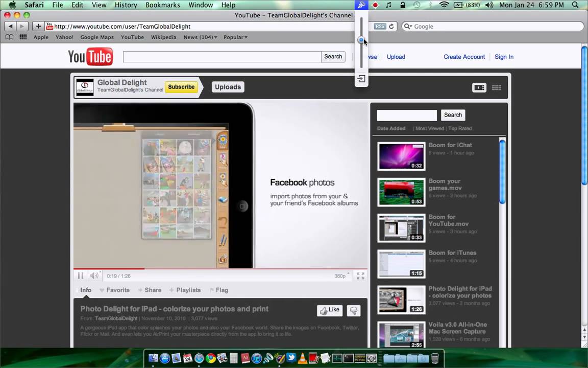Go forward with Safari's forward arrow

click(22, 26)
